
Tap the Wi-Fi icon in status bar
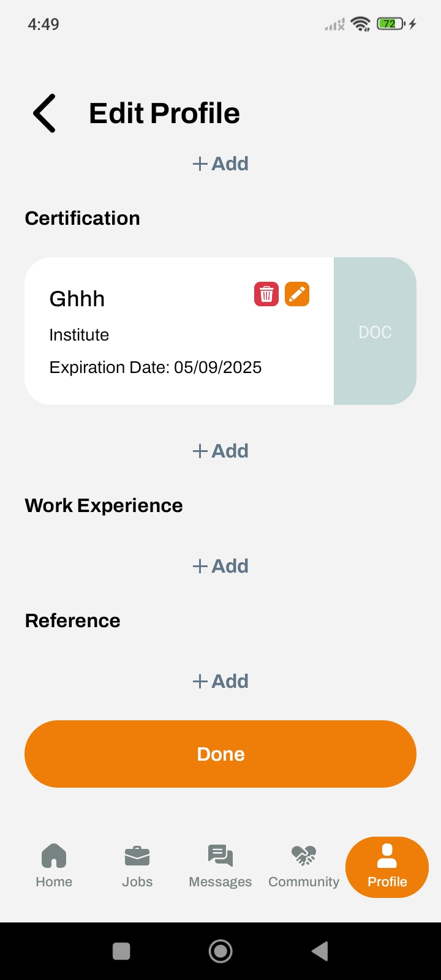(x=361, y=24)
